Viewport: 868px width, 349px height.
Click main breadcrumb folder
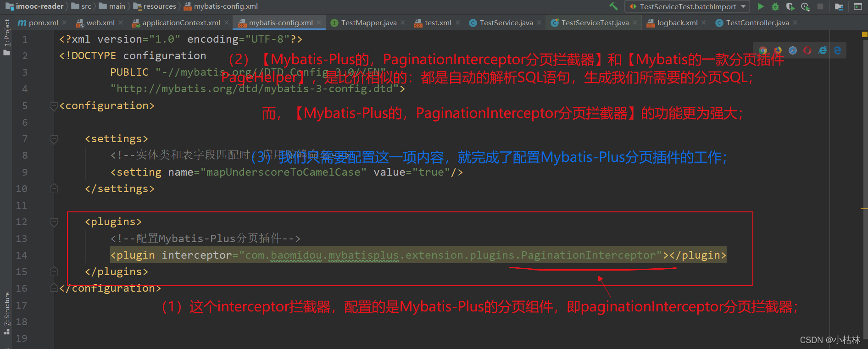[112, 6]
